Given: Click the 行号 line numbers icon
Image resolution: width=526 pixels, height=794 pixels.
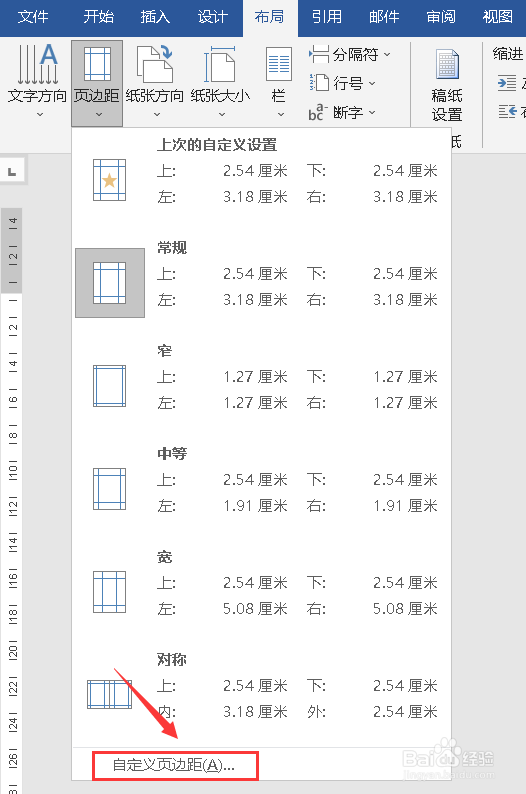Looking at the screenshot, I should [319, 83].
